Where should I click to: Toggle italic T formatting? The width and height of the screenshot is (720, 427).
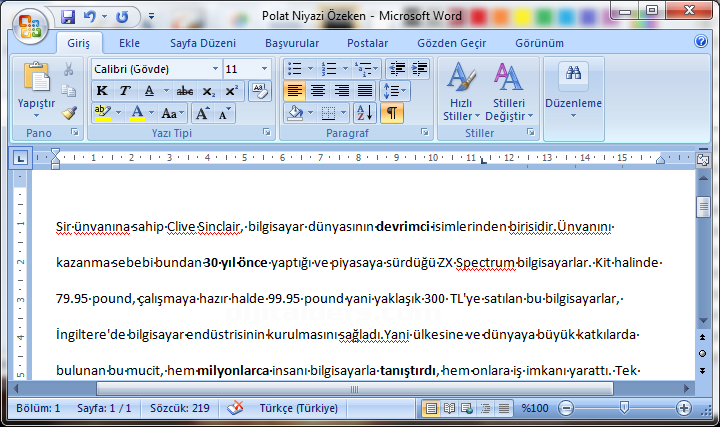[x=125, y=91]
